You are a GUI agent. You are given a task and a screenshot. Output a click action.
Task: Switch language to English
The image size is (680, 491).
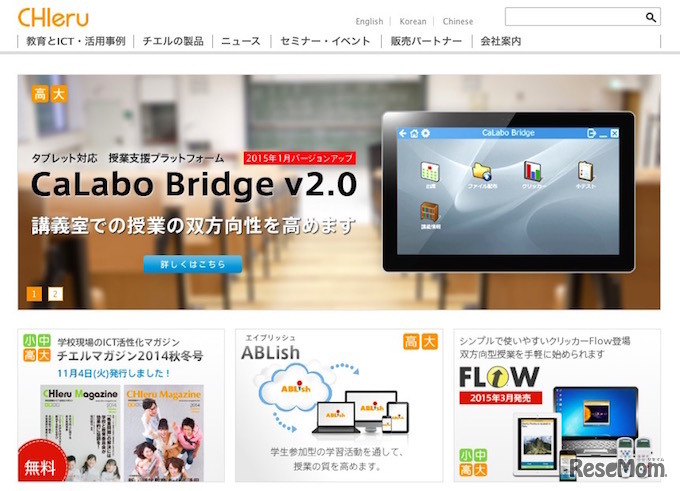coord(369,21)
